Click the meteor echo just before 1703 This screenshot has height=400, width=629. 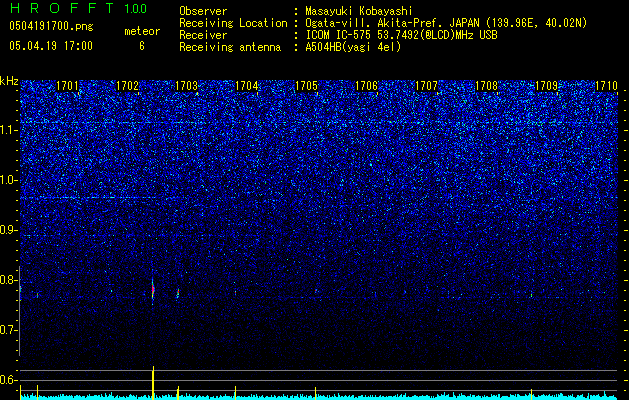(x=178, y=293)
